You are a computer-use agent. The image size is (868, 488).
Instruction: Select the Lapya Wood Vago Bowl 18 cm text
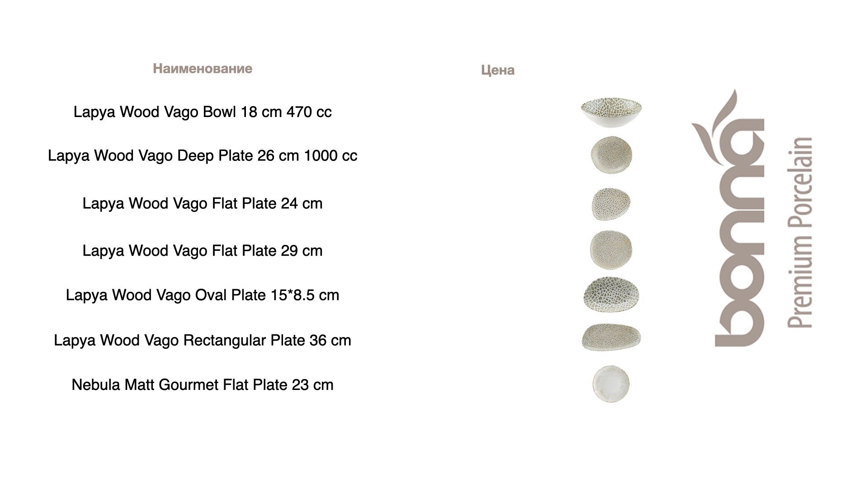click(203, 112)
